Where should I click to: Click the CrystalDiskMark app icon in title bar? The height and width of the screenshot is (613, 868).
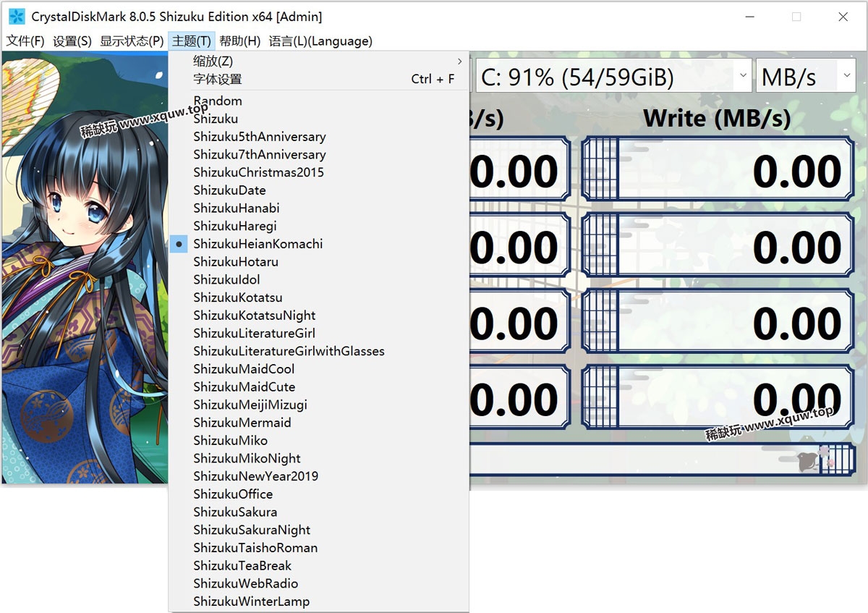click(x=17, y=17)
